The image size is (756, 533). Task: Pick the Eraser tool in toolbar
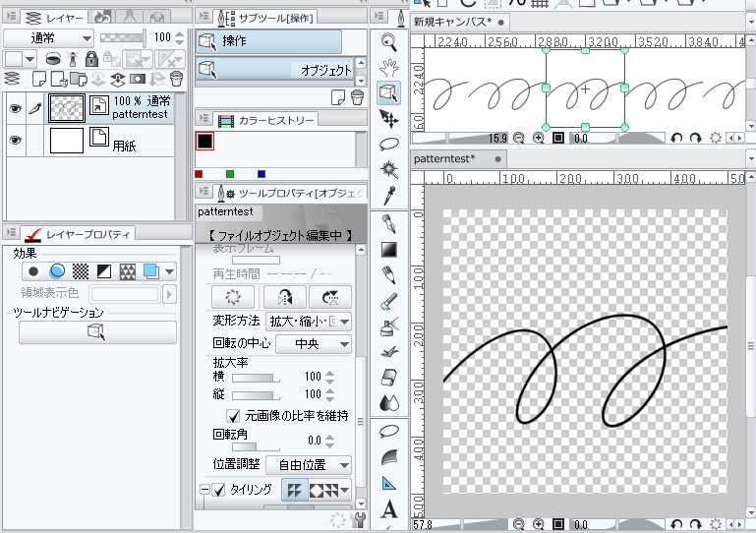tap(388, 377)
